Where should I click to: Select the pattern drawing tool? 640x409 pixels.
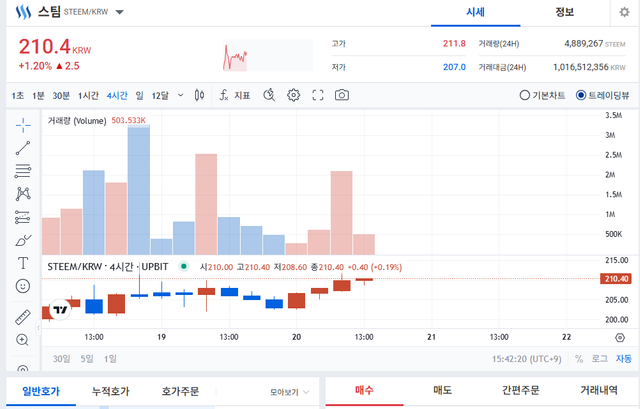pos(23,193)
